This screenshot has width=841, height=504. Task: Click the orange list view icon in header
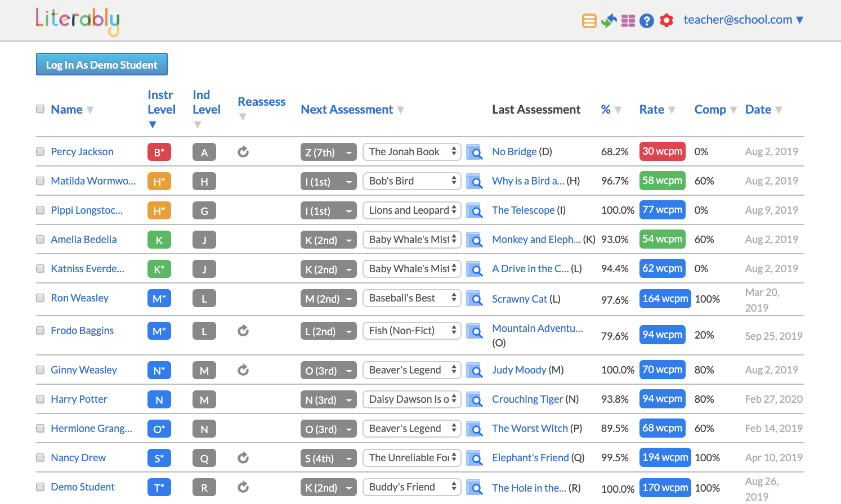(589, 21)
